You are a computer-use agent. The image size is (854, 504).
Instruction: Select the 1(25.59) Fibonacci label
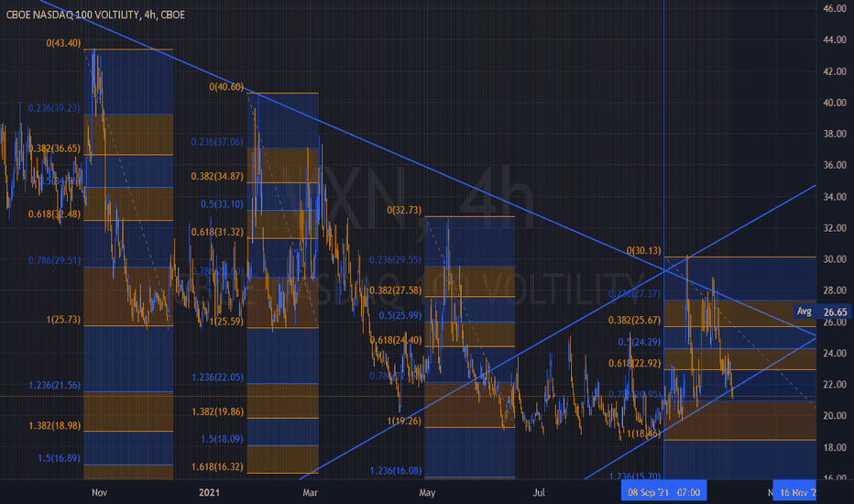226,321
